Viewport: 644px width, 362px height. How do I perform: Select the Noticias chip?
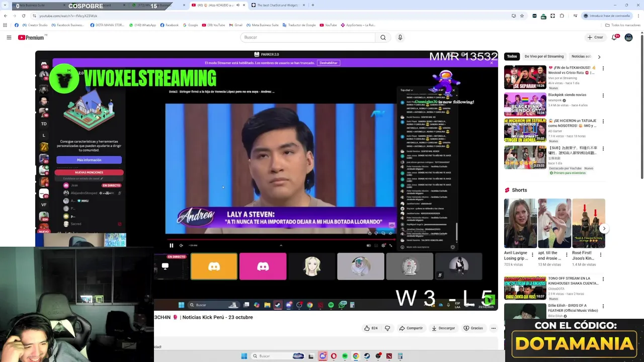(581, 56)
